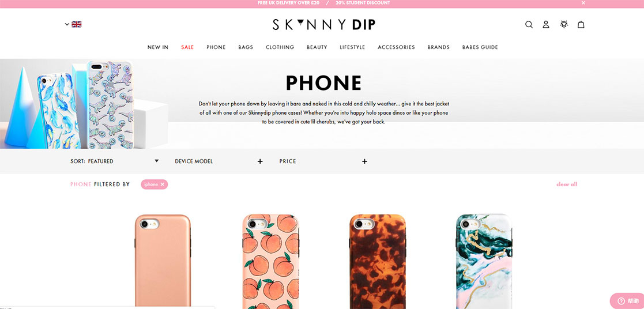This screenshot has height=309, width=644.
Task: Dismiss the pink promo banner
Action: coord(583,3)
